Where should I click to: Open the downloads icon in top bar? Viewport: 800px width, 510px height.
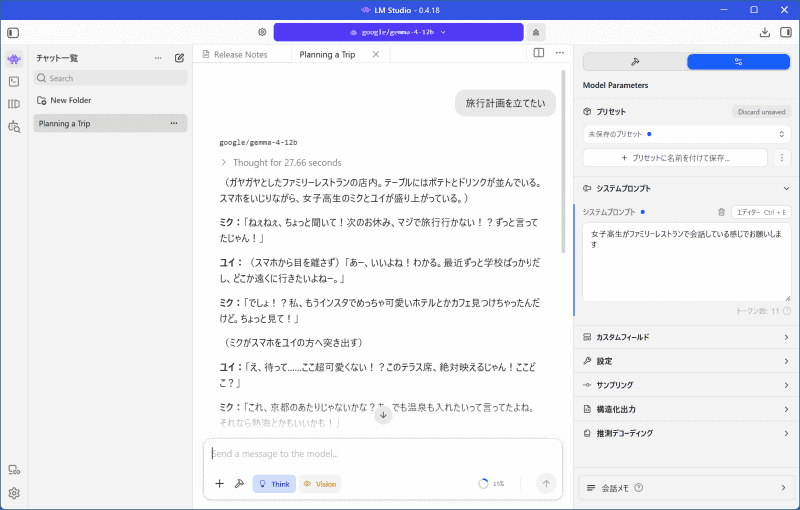[764, 33]
